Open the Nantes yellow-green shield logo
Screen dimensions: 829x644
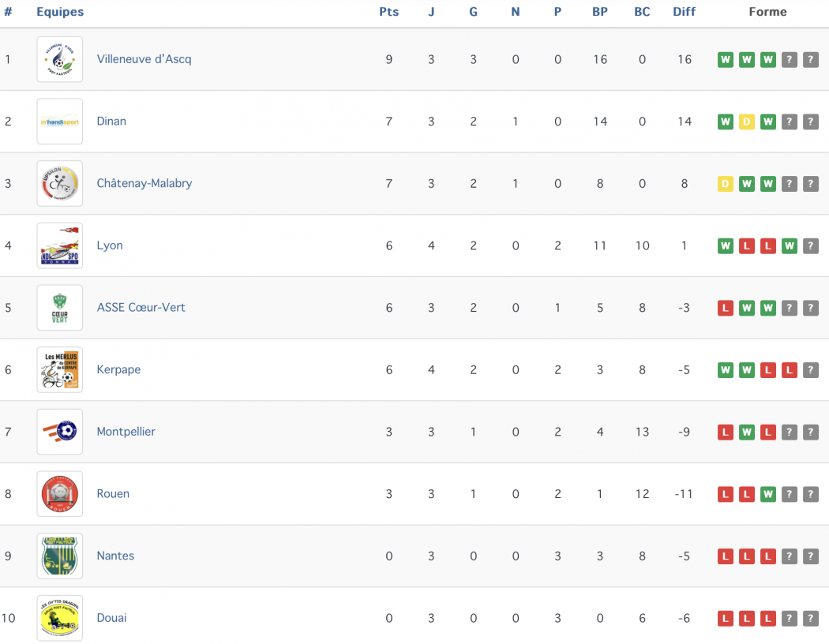[60, 556]
